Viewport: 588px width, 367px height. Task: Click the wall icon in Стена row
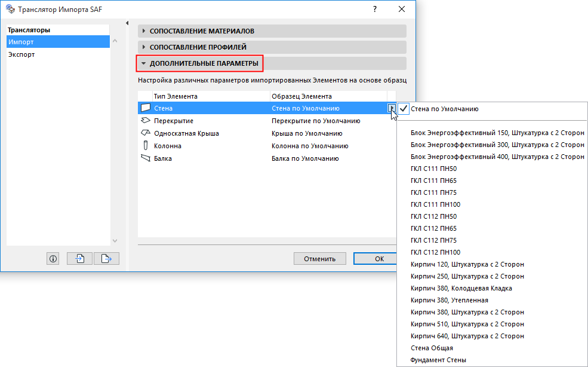tap(146, 108)
